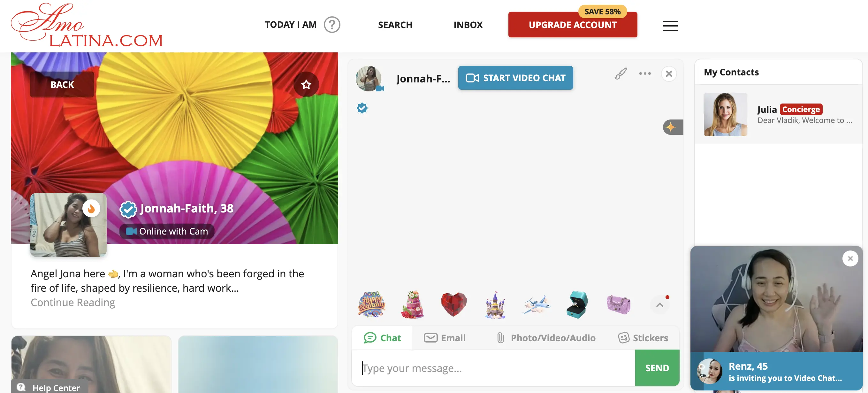Open the hamburger menu

(x=670, y=26)
